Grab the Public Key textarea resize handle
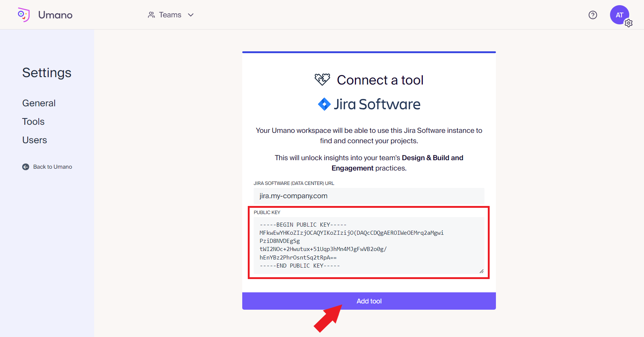The height and width of the screenshot is (337, 644). click(482, 271)
